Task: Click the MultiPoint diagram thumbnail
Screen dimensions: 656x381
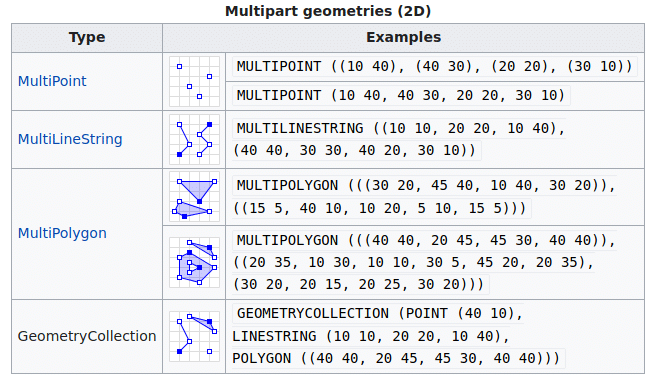Action: point(194,82)
